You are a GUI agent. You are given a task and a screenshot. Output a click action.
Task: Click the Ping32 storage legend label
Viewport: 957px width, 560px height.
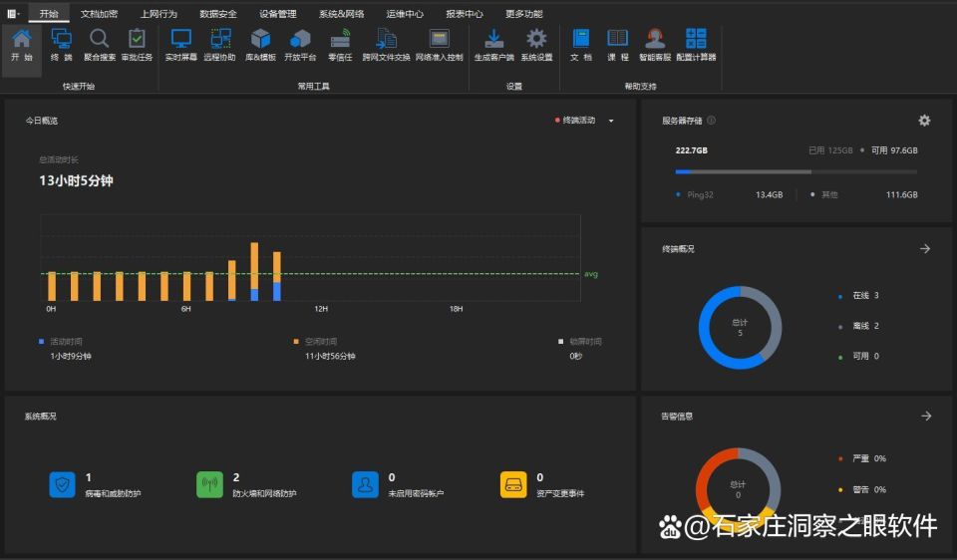tap(700, 194)
